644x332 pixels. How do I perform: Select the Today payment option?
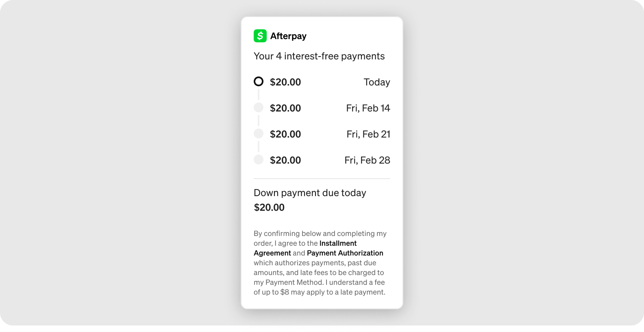[321, 82]
